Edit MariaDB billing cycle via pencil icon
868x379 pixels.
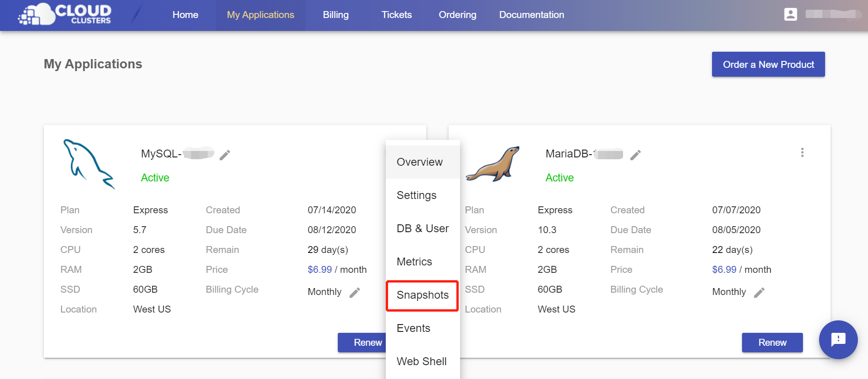click(759, 293)
